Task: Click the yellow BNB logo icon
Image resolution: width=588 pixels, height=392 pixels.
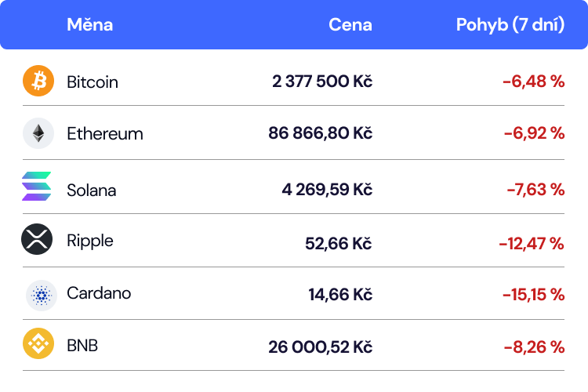Action: point(38,345)
